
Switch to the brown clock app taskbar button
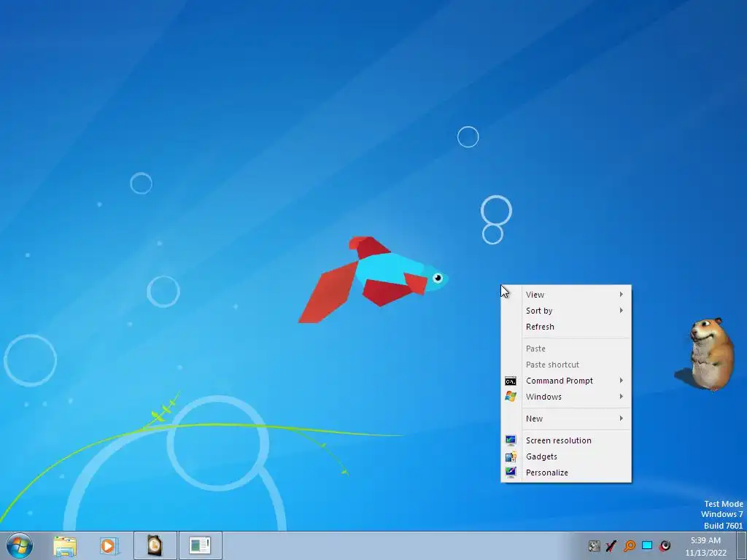(155, 545)
